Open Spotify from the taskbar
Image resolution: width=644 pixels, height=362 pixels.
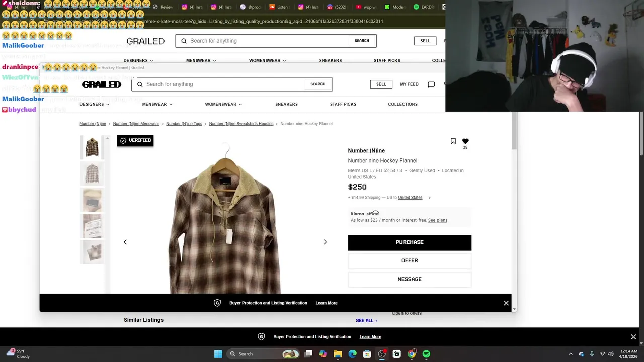pyautogui.click(x=426, y=354)
